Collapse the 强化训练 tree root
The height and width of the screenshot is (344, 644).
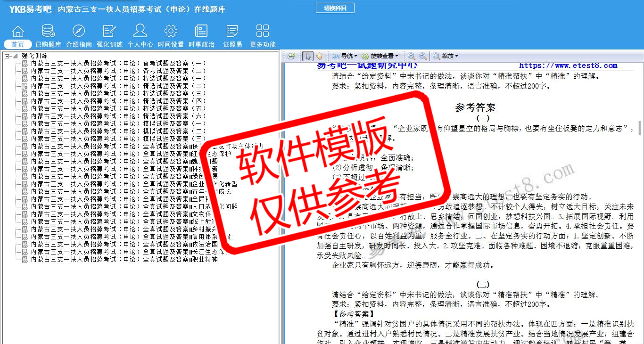[7, 56]
